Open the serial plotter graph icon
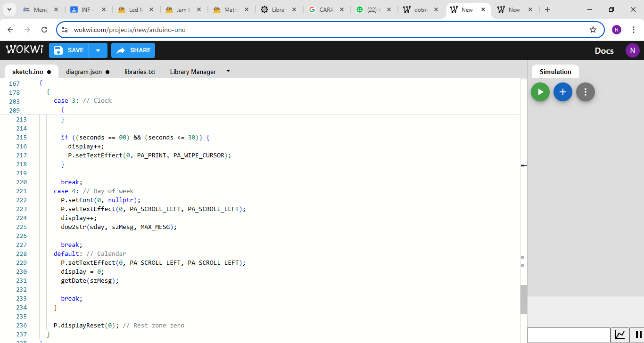The image size is (644, 343). pos(620,335)
